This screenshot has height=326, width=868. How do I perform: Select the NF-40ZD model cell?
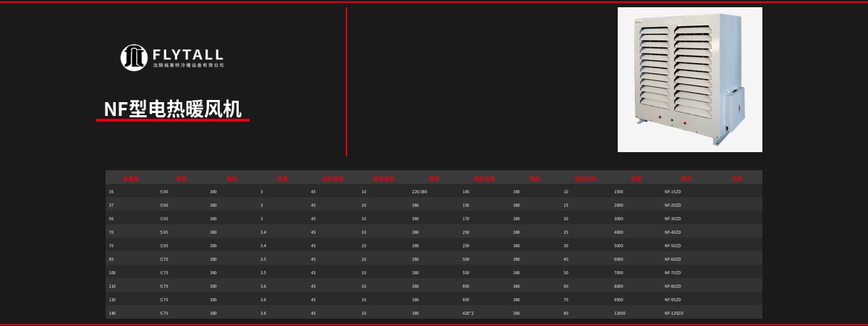point(673,233)
